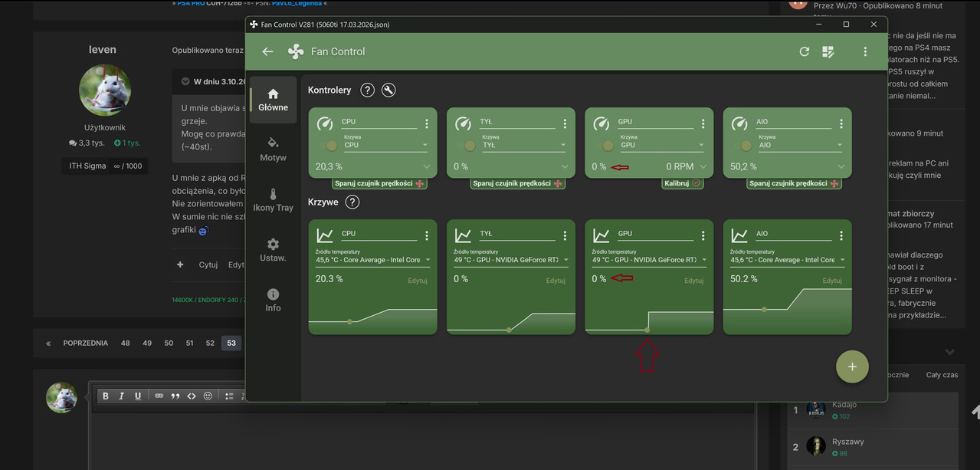Toggle the AIO controller switch
The image size is (980, 470).
[742, 145]
